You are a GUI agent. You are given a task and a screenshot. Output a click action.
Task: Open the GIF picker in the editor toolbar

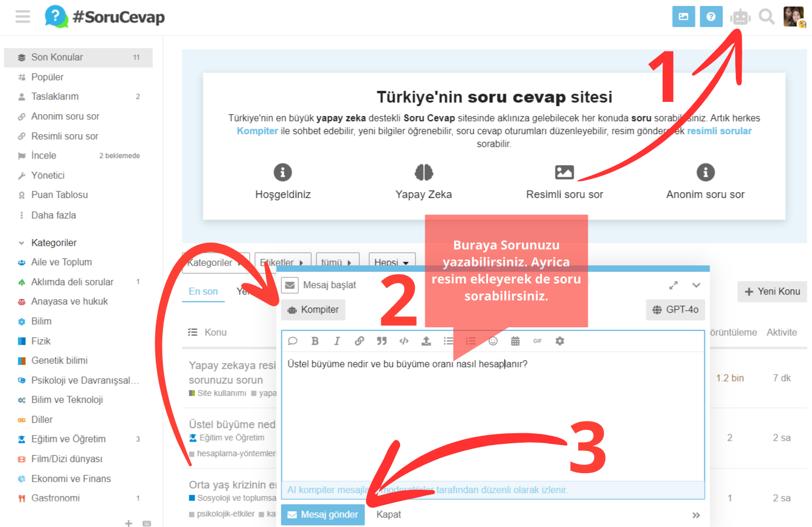click(x=537, y=340)
